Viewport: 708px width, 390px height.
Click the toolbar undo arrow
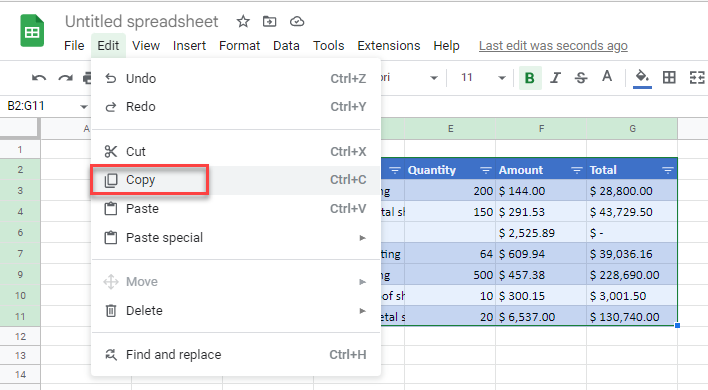click(39, 78)
